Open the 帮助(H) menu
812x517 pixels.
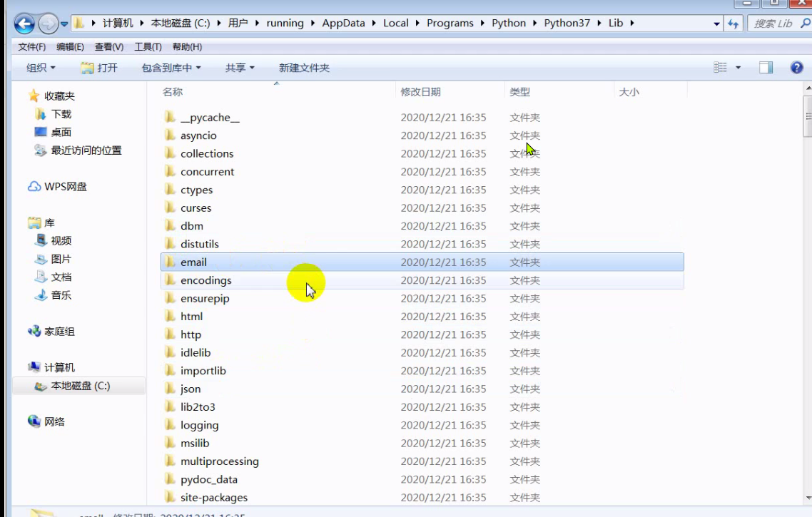click(x=187, y=47)
